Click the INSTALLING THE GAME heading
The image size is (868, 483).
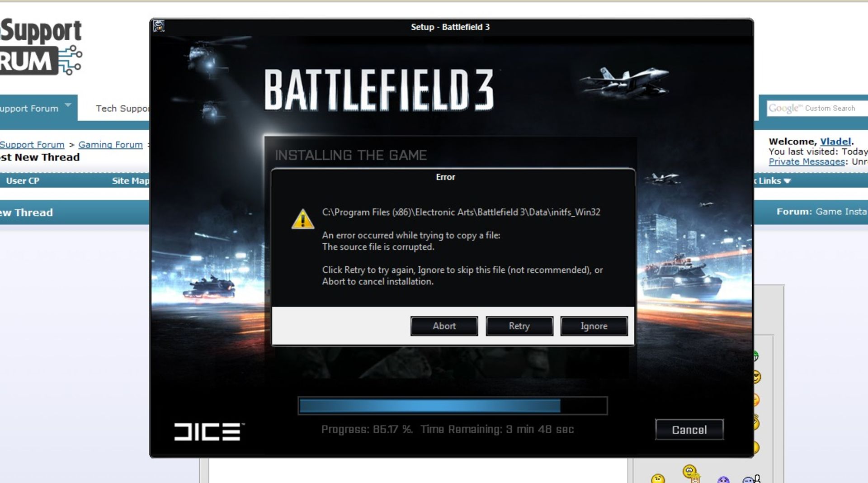(351, 156)
